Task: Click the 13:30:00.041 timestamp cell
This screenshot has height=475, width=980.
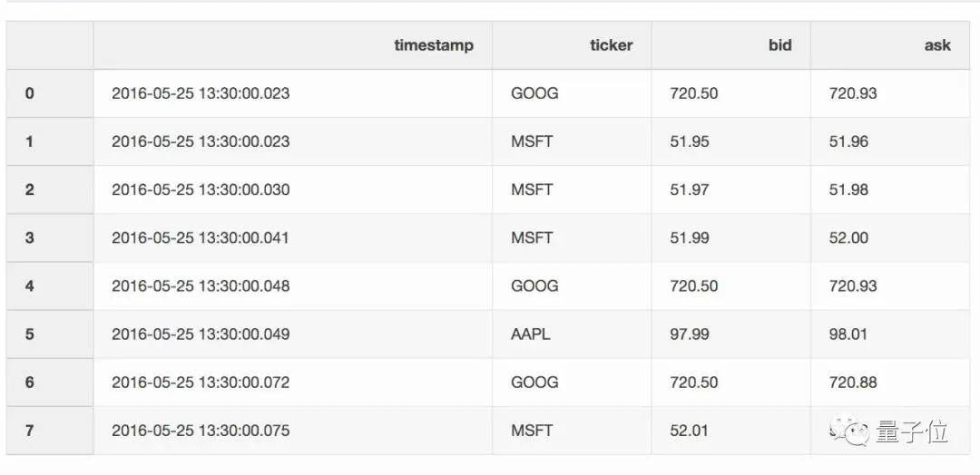Action: pyautogui.click(x=201, y=237)
